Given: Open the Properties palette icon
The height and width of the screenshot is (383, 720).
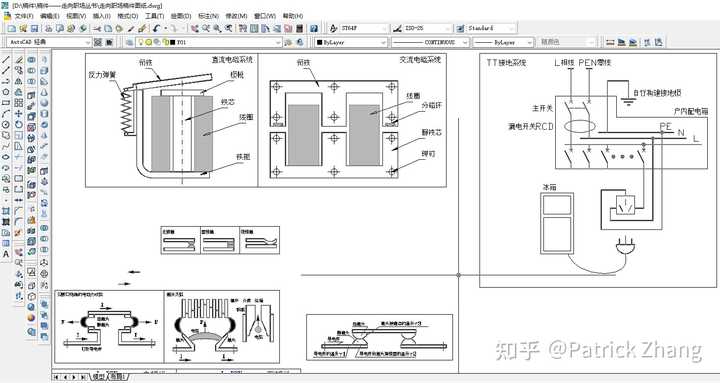Looking at the screenshot, I should [243, 28].
